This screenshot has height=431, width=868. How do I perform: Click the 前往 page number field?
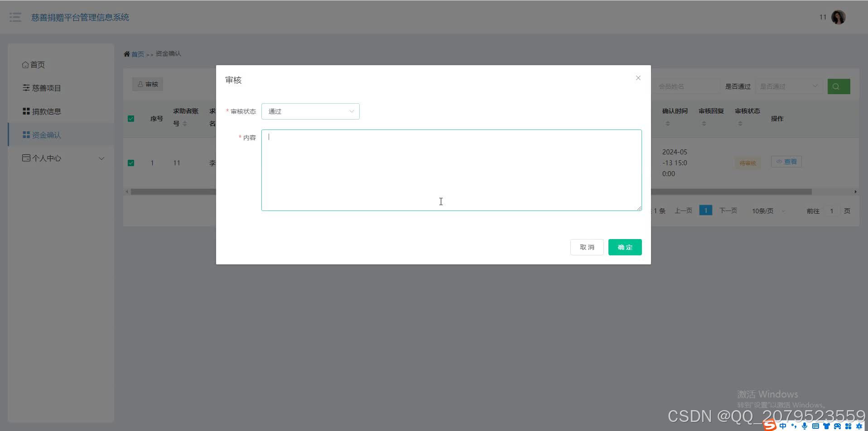pyautogui.click(x=831, y=211)
